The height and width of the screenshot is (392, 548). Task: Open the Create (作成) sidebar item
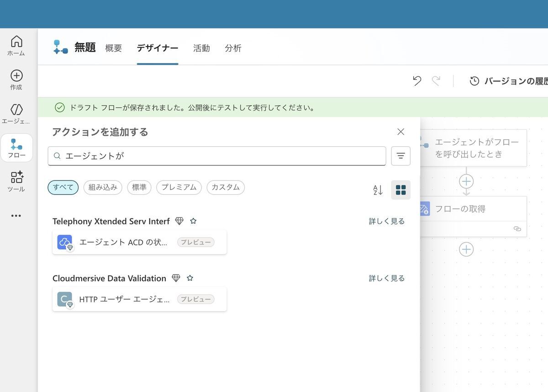coord(16,80)
